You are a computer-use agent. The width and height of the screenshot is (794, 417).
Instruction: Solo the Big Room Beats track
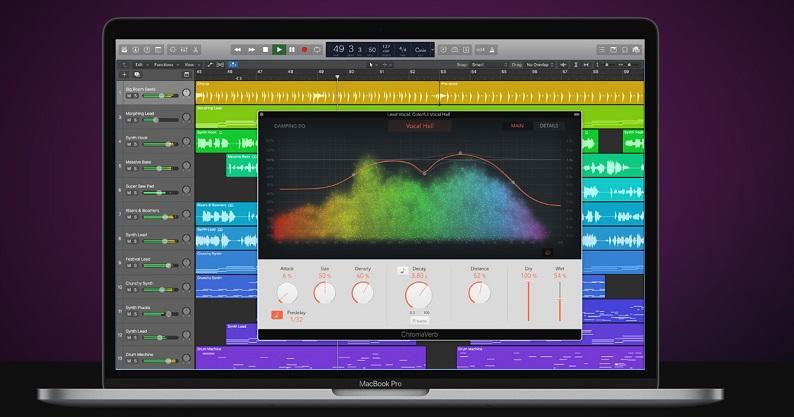click(x=135, y=96)
